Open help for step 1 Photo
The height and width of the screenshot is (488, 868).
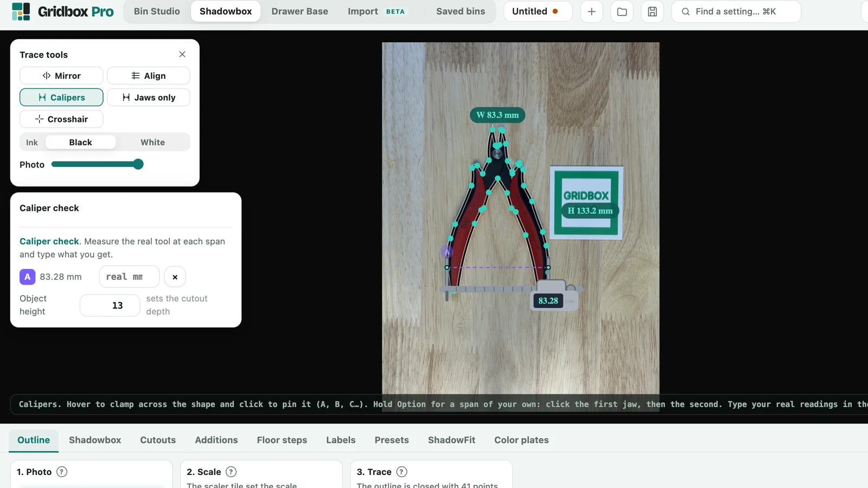(62, 472)
